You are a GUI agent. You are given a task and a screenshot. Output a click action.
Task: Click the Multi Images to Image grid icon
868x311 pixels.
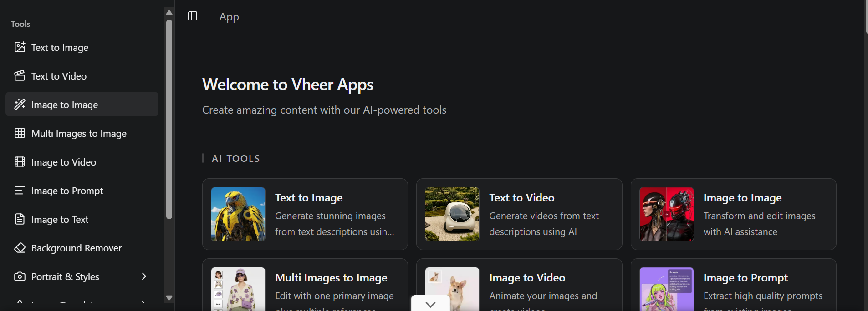pos(20,133)
